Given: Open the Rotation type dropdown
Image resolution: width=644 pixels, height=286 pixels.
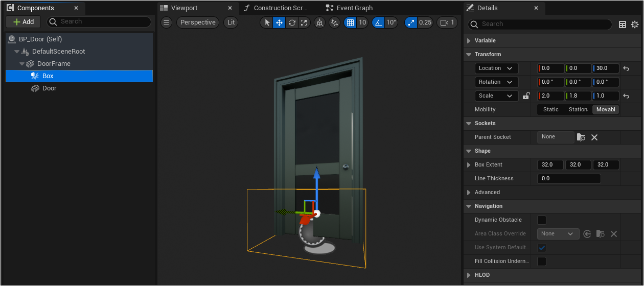Looking at the screenshot, I should click(496, 82).
